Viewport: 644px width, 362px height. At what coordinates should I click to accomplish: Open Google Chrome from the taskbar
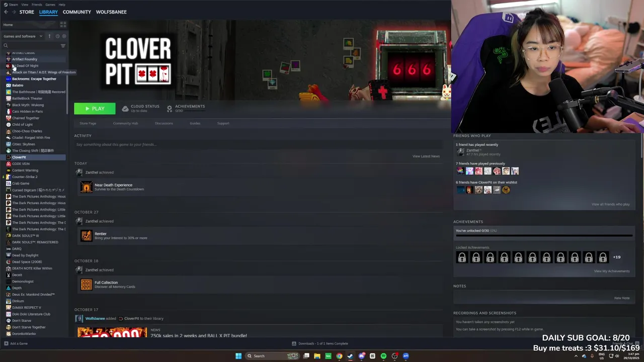[x=339, y=356]
